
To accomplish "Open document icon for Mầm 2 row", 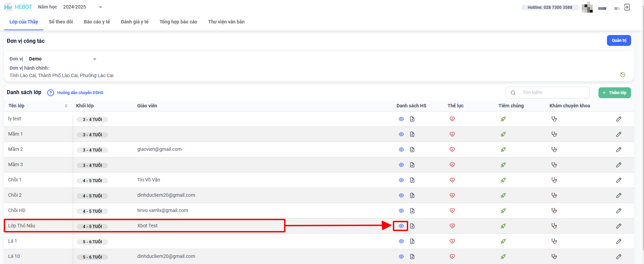I will pos(412,149).
